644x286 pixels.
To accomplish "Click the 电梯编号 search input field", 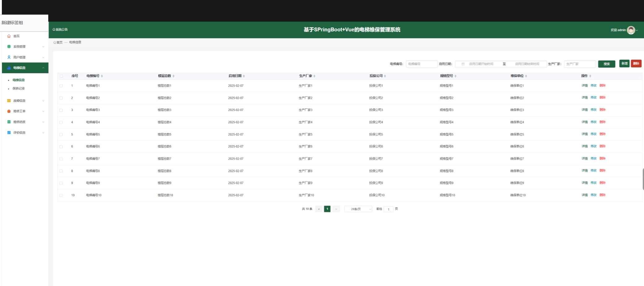I will point(421,64).
